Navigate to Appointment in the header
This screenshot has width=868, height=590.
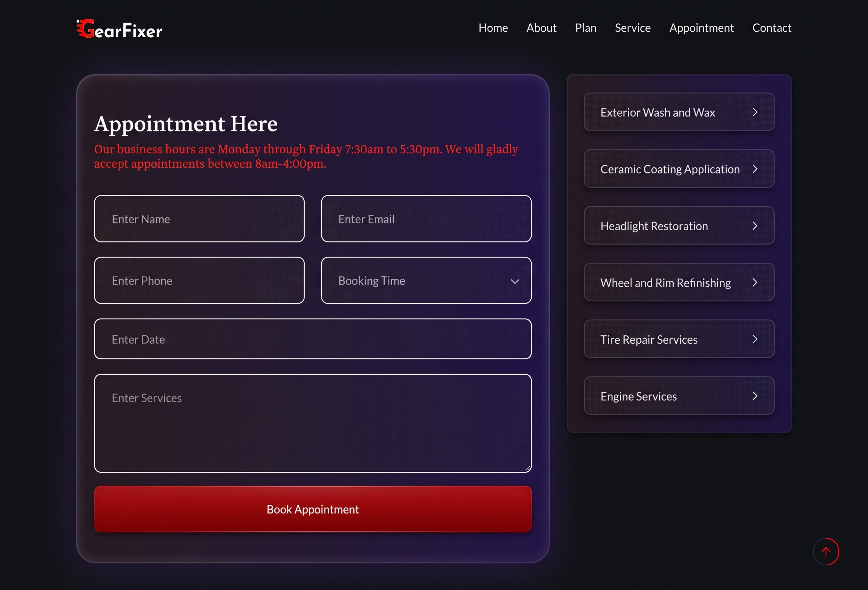point(701,27)
